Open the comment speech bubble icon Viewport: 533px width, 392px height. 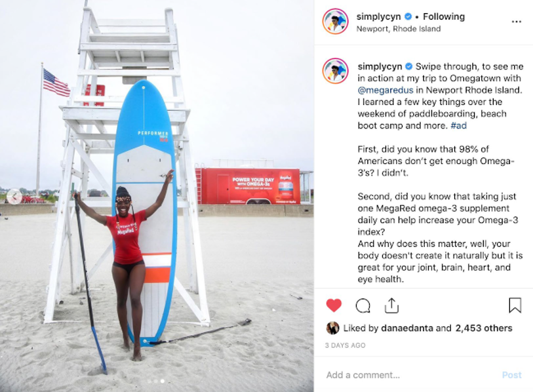(x=363, y=305)
